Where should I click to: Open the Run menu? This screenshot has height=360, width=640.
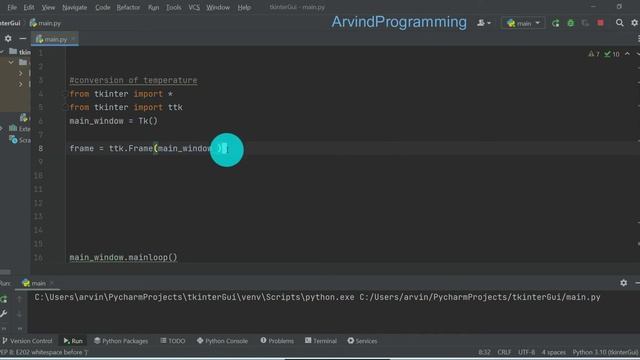[153, 7]
